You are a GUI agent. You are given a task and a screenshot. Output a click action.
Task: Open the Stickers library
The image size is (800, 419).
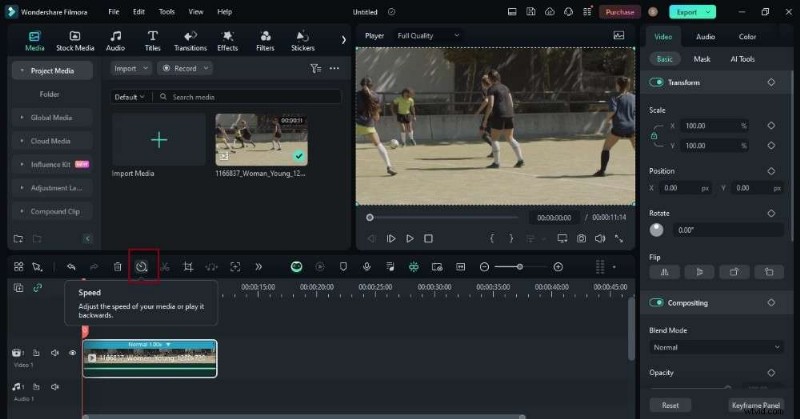(303, 41)
